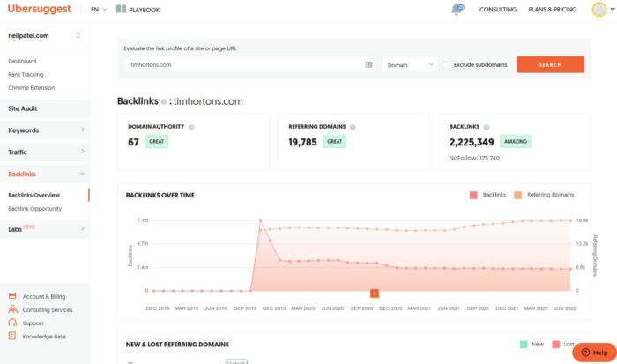Click the Referring Domains info icon

(x=353, y=127)
